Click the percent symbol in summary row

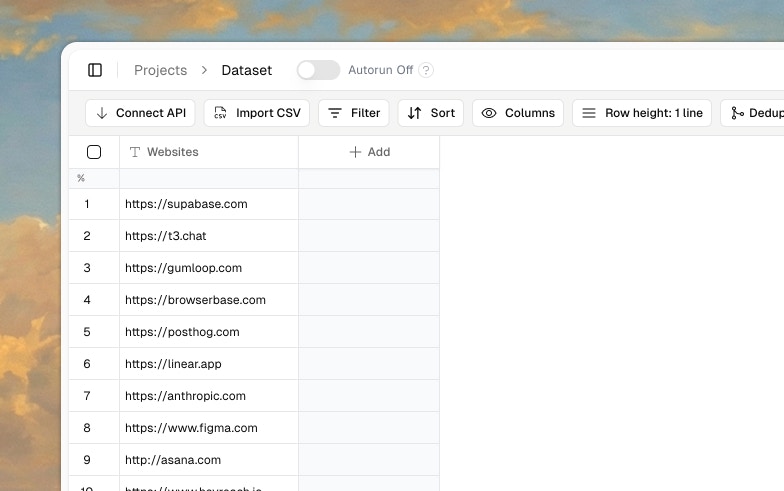pos(81,178)
